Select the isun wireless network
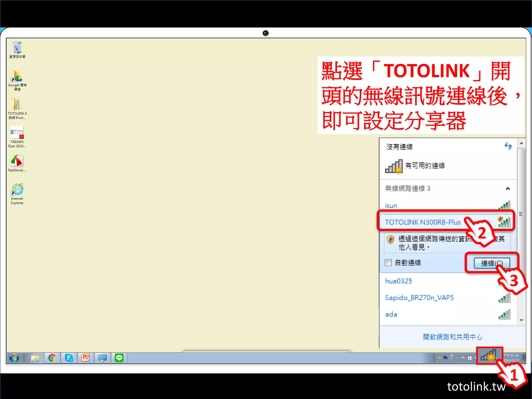The height and width of the screenshot is (399, 532). pos(391,206)
